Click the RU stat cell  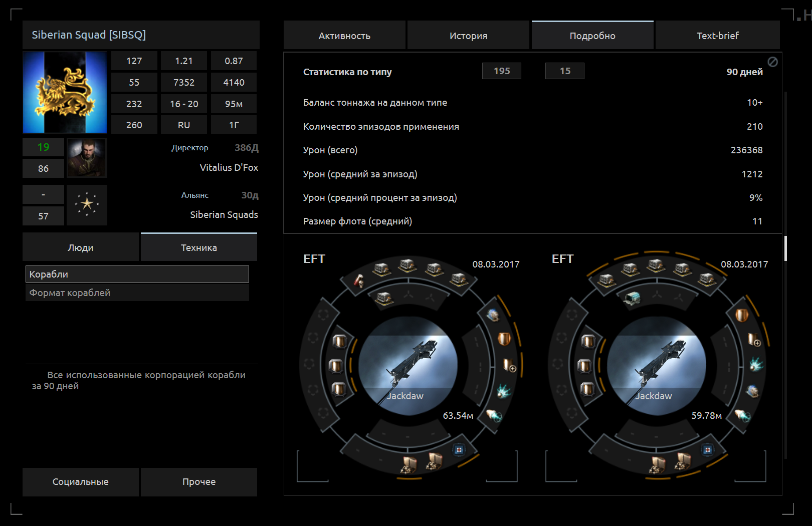(x=184, y=125)
